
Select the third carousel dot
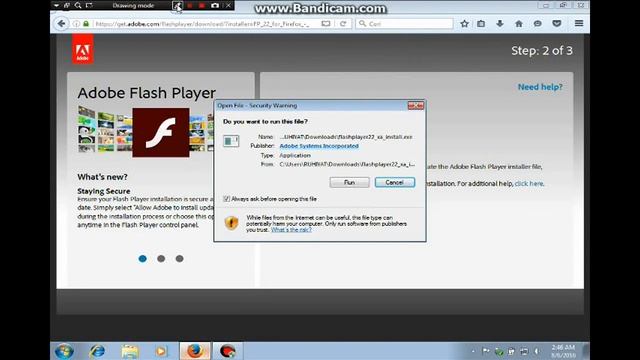pyautogui.click(x=179, y=259)
